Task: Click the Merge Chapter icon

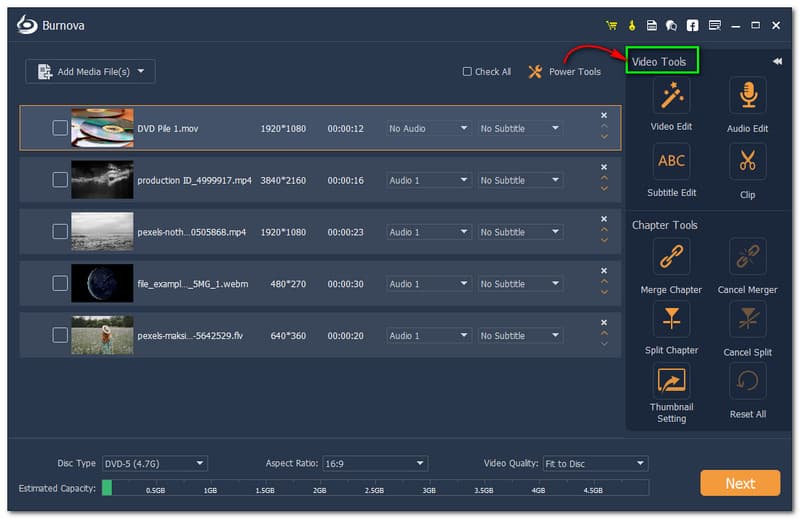Action: point(671,257)
